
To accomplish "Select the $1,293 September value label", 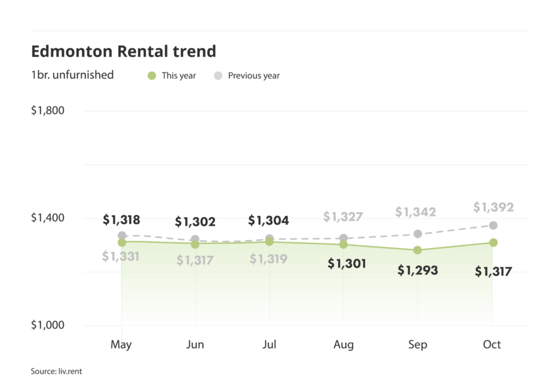I will coord(418,270).
